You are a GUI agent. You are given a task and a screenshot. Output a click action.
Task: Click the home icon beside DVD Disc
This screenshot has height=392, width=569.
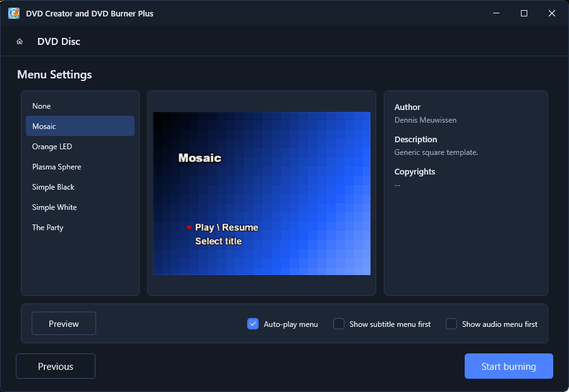coord(20,41)
